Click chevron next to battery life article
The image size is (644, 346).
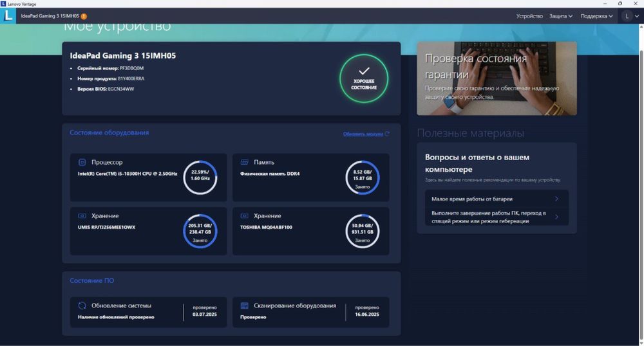[x=556, y=199]
